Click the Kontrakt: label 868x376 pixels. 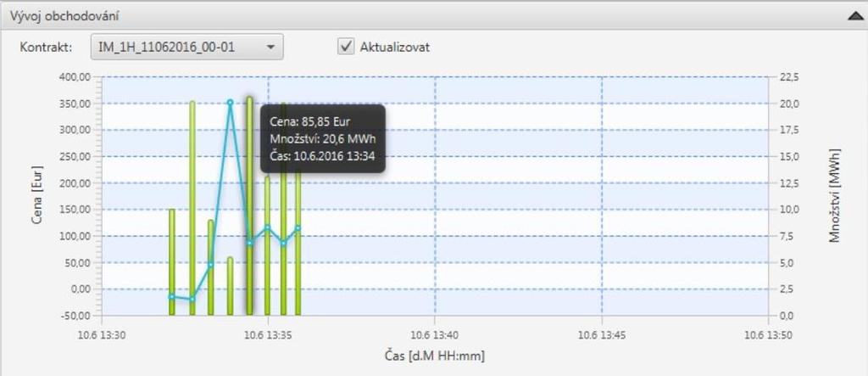[47, 48]
